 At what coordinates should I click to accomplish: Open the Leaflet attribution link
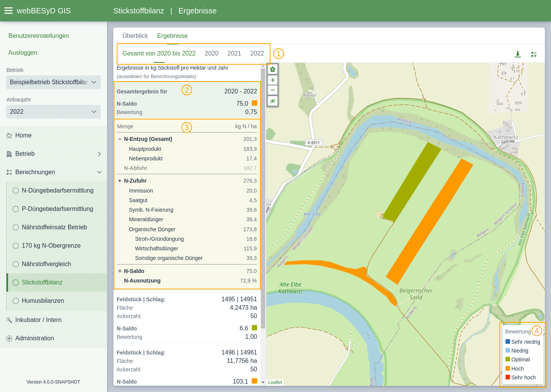tap(275, 382)
